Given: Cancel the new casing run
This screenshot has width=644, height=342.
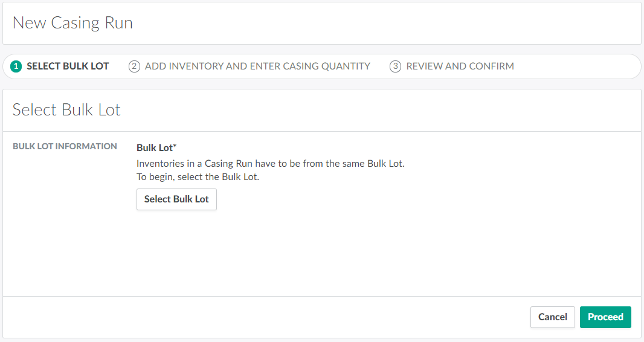Looking at the screenshot, I should 552,317.
